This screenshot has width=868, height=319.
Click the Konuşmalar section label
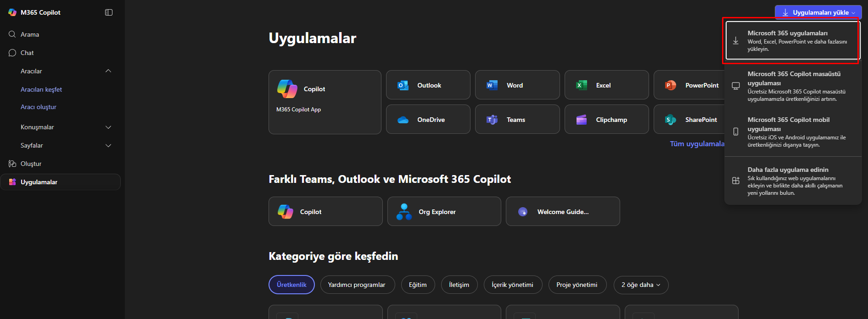pos(37,127)
